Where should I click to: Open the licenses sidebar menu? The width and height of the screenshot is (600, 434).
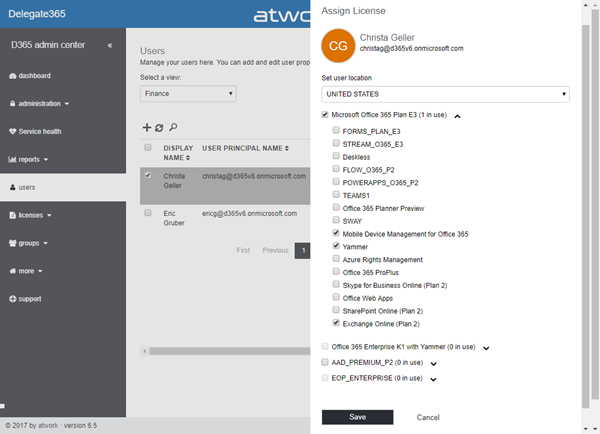[x=30, y=215]
